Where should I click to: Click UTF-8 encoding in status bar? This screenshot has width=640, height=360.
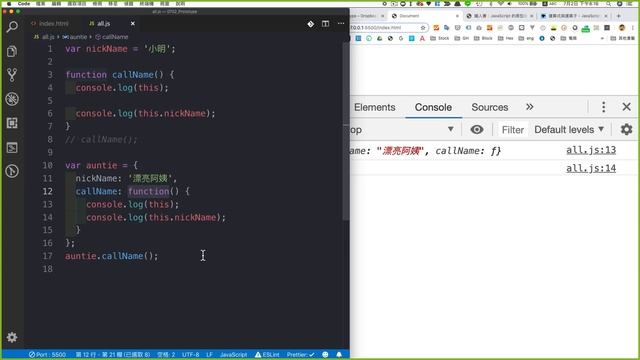click(191, 354)
